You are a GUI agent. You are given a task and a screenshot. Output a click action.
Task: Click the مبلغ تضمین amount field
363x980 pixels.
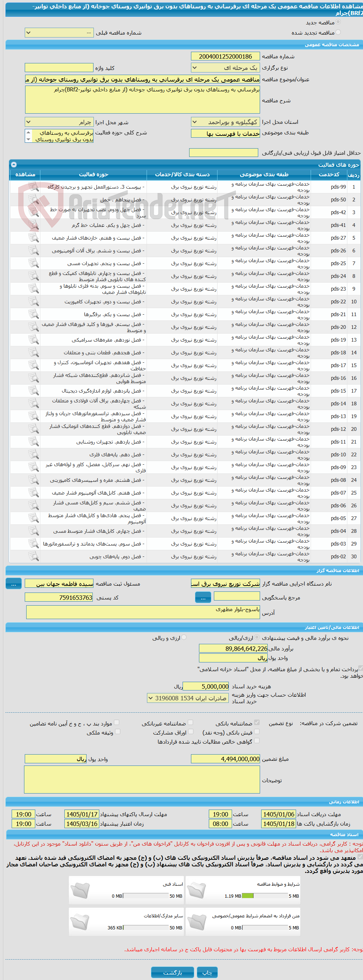(x=226, y=759)
